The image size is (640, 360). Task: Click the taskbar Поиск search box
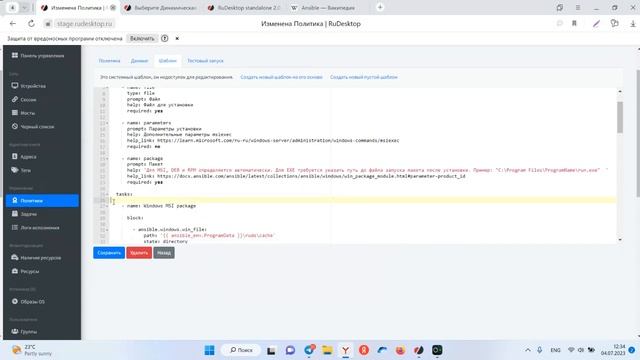241,350
